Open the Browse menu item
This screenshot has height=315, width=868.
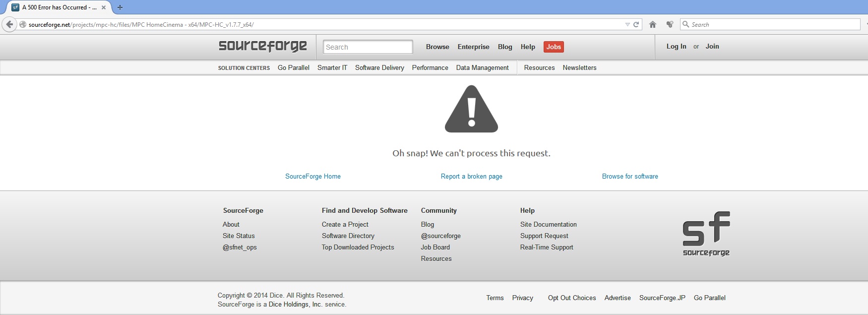tap(437, 47)
